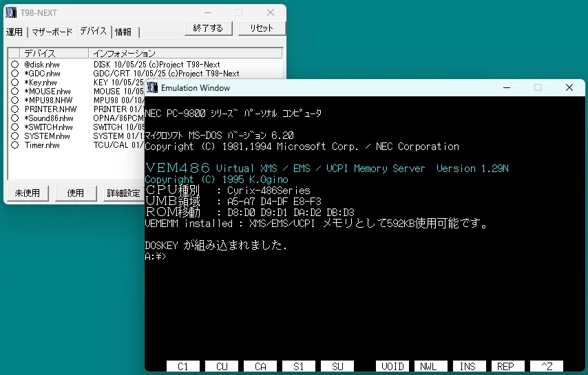Click the REP function key label
The width and height of the screenshot is (588, 375).
point(508,366)
